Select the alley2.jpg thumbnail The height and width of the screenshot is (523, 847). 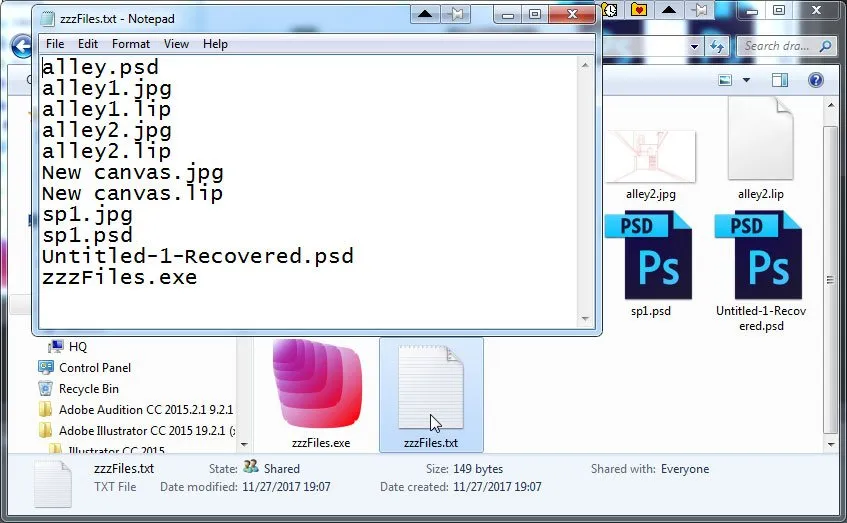point(650,157)
